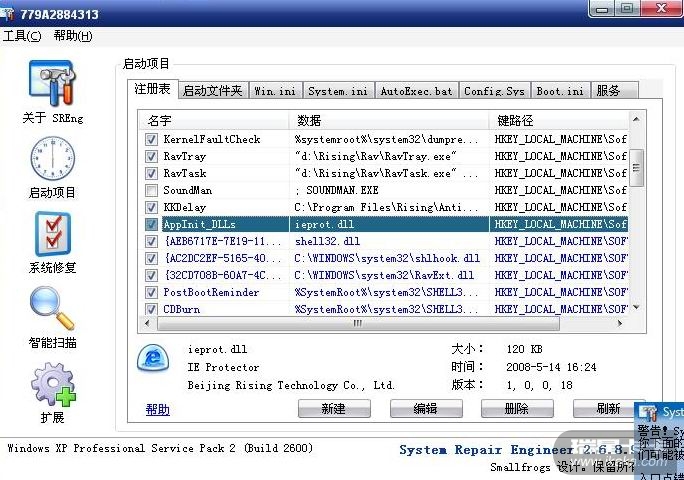684x480 pixels.
Task: Select the {32CD708B-60A7-4C... row name
Action: click(x=222, y=275)
